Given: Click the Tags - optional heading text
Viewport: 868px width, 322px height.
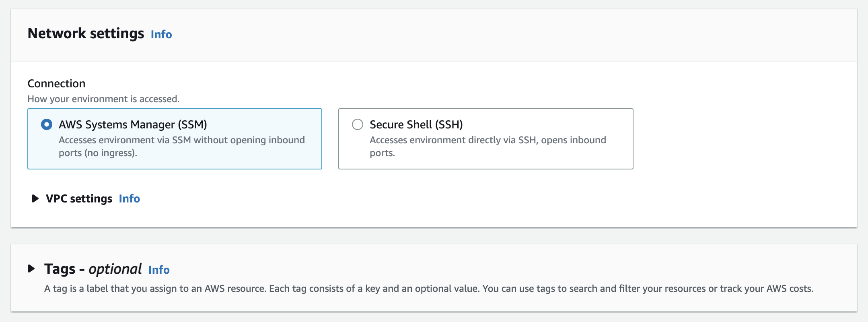Looking at the screenshot, I should coord(93,269).
